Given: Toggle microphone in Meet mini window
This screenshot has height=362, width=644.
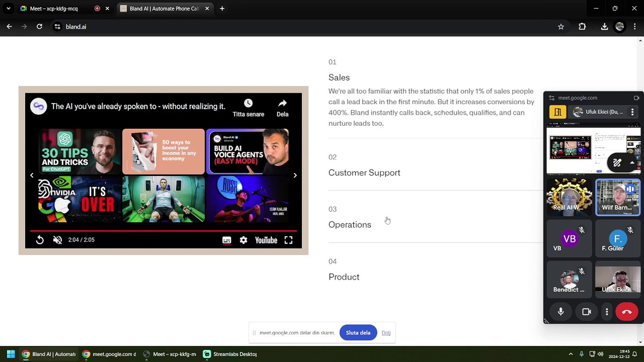Looking at the screenshot, I should pyautogui.click(x=560, y=312).
